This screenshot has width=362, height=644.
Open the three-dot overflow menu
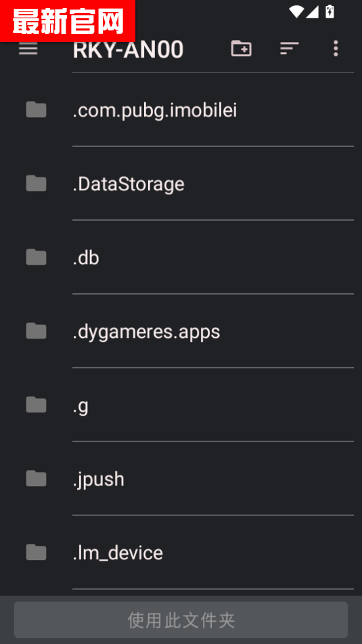pyautogui.click(x=336, y=49)
